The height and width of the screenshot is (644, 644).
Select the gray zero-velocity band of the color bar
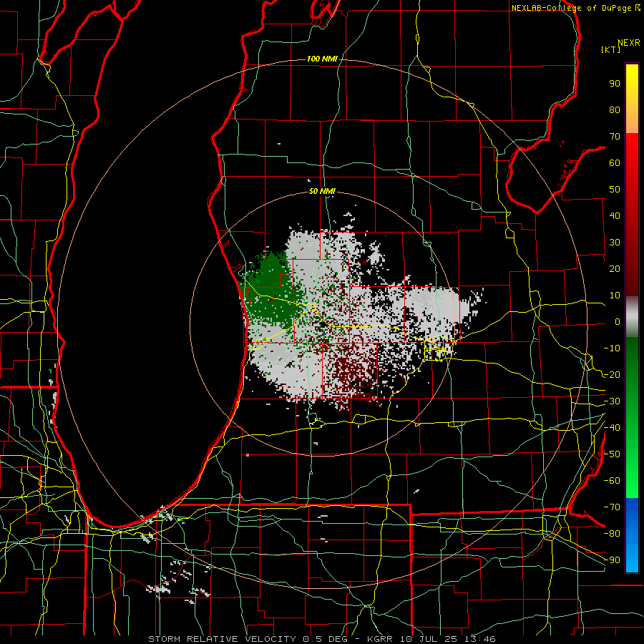[x=632, y=317]
